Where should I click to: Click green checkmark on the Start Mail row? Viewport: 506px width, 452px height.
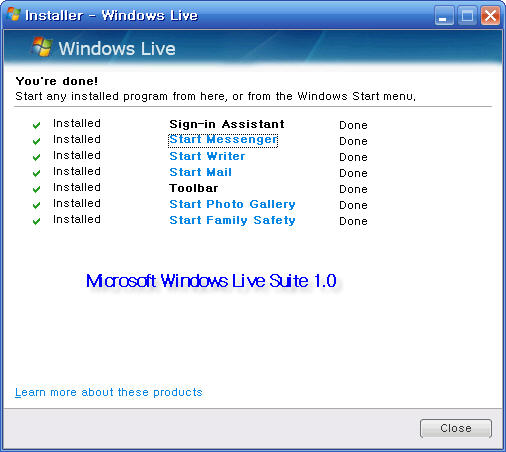(37, 173)
